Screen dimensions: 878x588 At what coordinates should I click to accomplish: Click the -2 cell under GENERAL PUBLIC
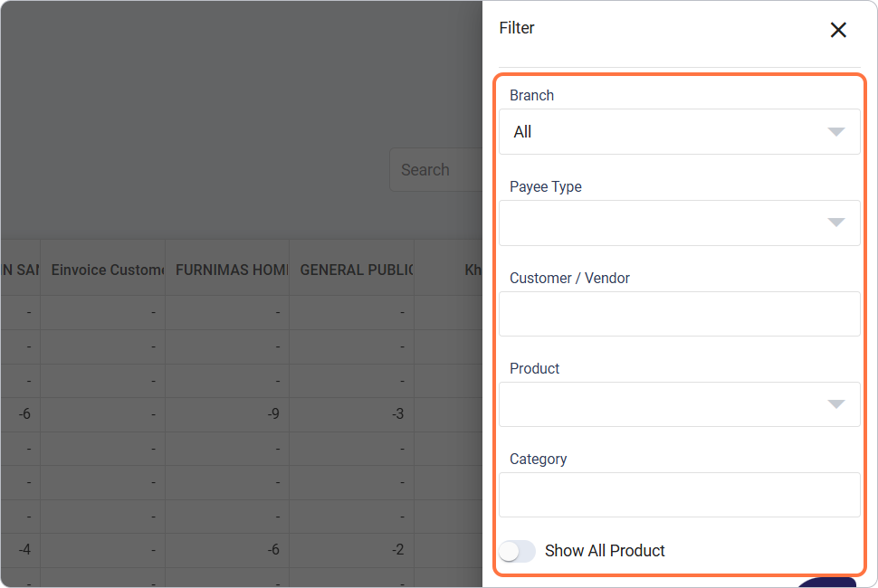[351, 550]
